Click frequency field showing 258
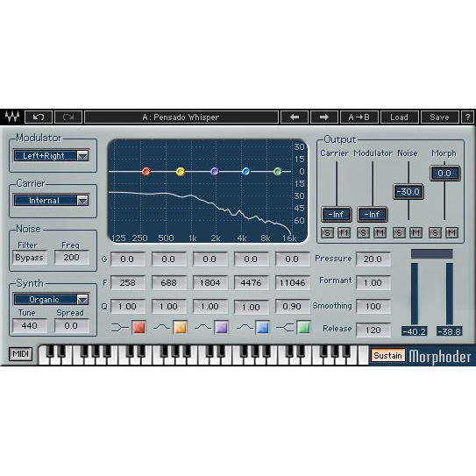476x476 pixels. click(x=128, y=282)
